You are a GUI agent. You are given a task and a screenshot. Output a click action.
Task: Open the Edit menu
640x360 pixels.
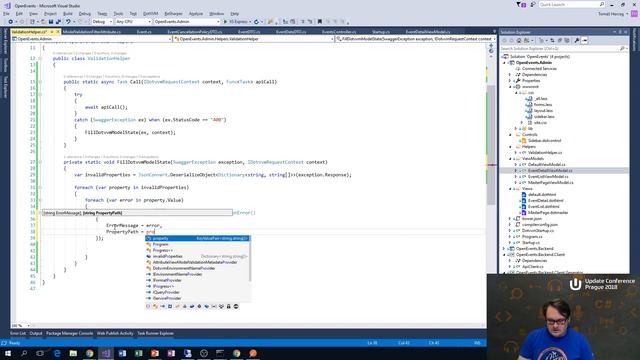coord(19,13)
